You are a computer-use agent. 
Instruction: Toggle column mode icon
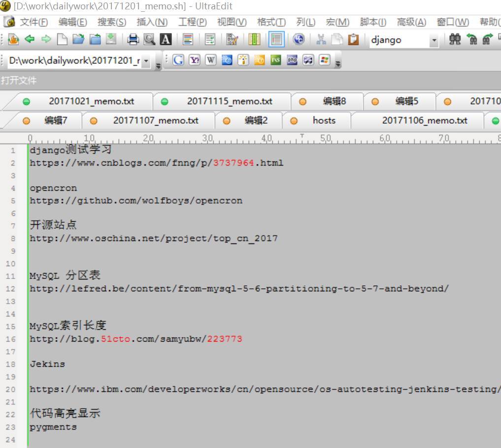tap(254, 39)
